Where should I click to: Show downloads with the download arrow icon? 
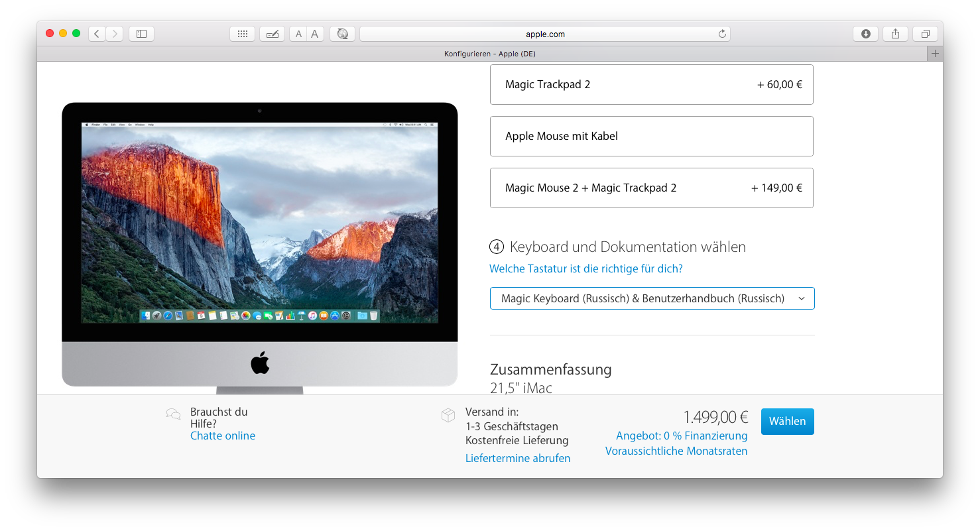coord(865,34)
